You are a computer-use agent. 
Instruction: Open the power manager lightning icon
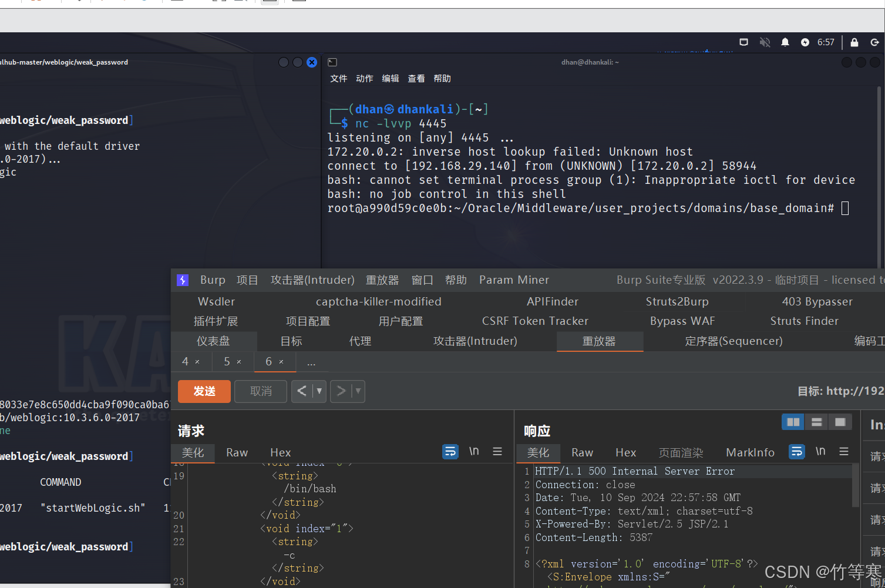point(805,42)
